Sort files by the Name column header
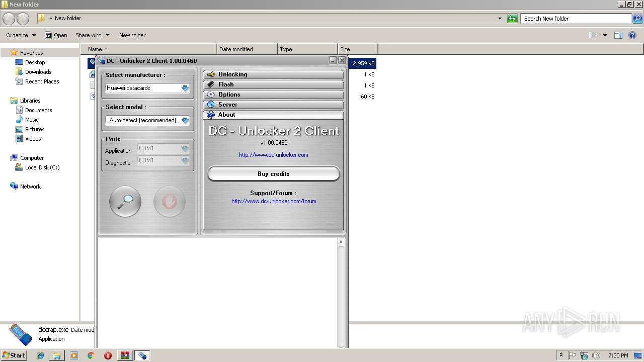The height and width of the screenshot is (362, 644). (149, 49)
